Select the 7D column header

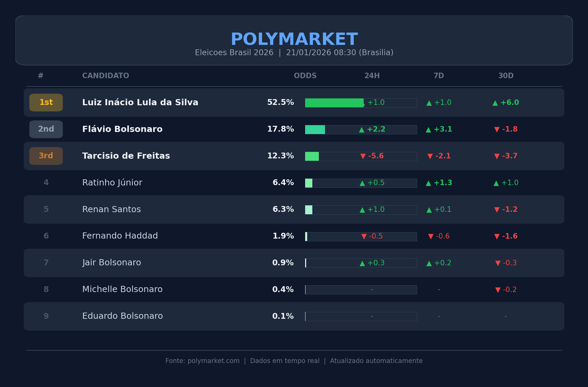(x=439, y=76)
